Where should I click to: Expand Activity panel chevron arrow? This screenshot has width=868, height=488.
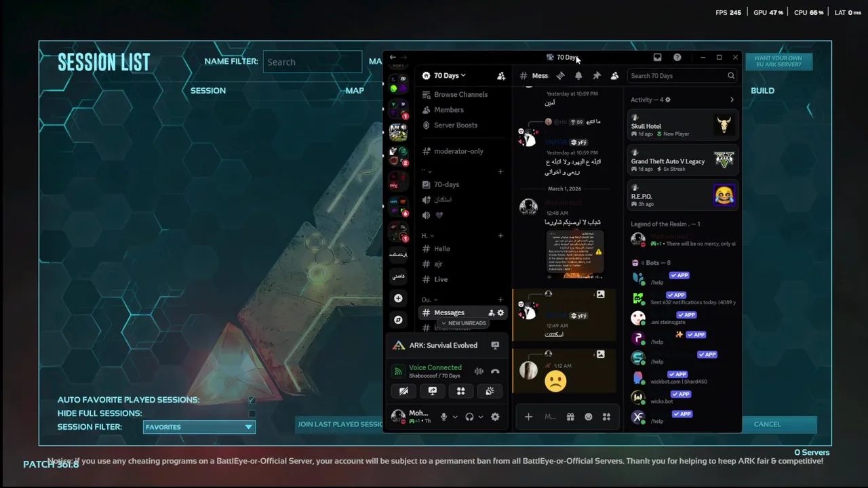click(x=732, y=100)
